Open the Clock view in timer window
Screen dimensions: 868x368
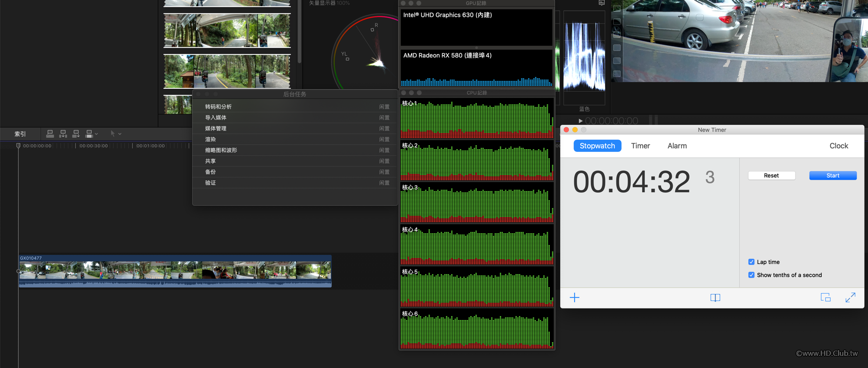(838, 146)
